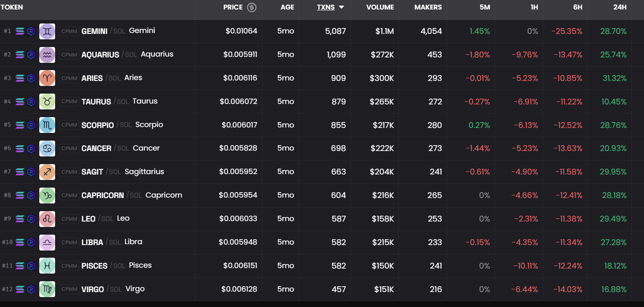Click the Sagittarius arrow icon

(47, 172)
